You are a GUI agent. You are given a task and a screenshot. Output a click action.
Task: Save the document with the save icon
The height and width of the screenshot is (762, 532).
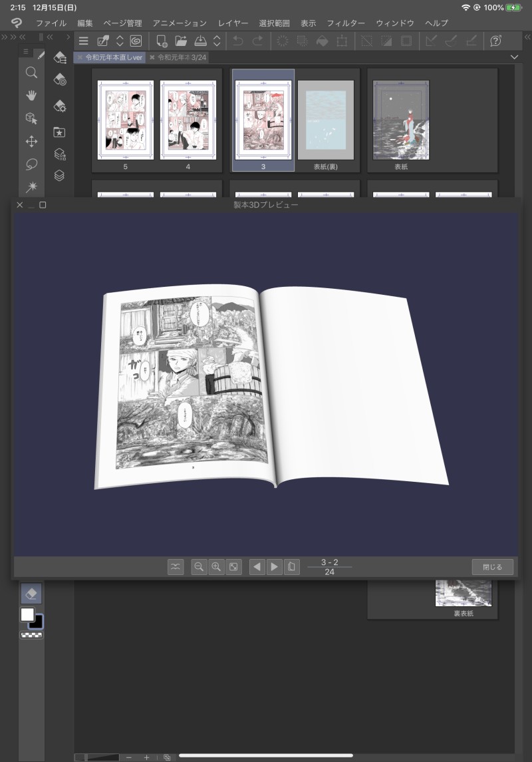[x=200, y=41]
